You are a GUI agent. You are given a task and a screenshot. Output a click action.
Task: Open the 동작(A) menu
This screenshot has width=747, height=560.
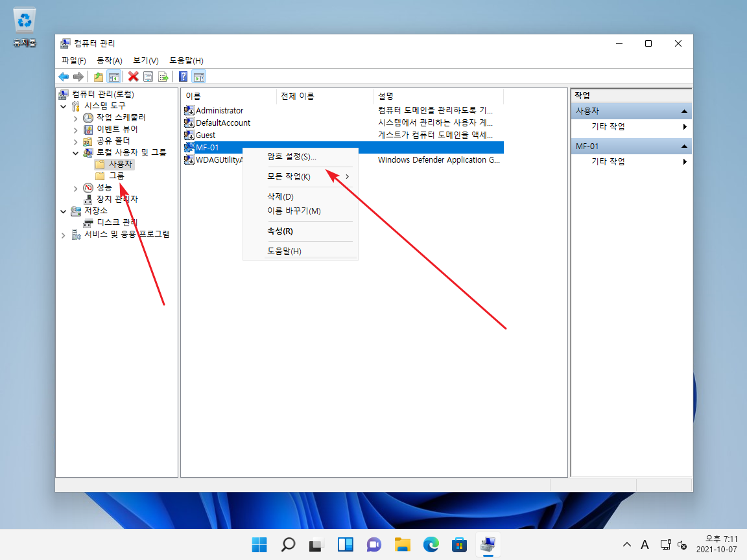[109, 60]
